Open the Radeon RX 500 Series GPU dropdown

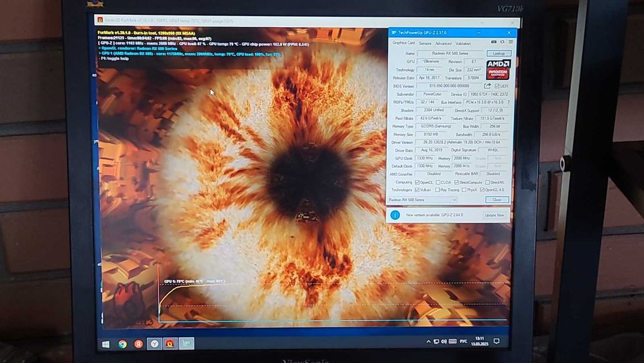click(422, 200)
